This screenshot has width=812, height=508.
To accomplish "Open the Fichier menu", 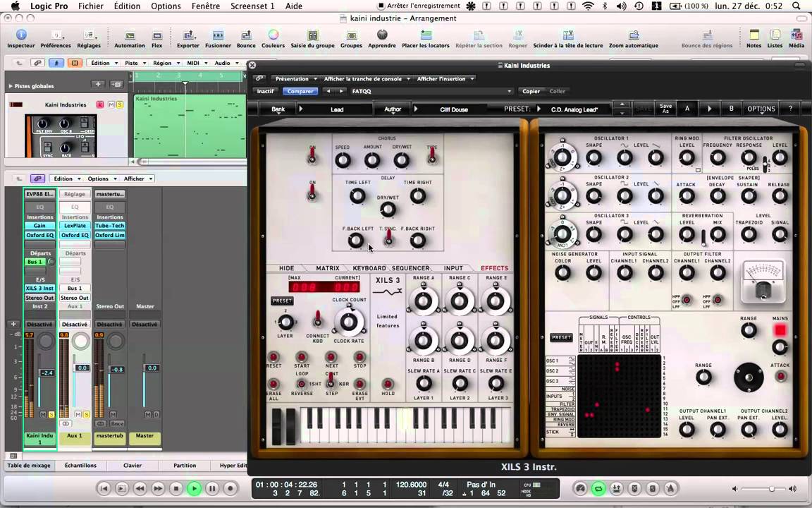I will pyautogui.click(x=91, y=6).
